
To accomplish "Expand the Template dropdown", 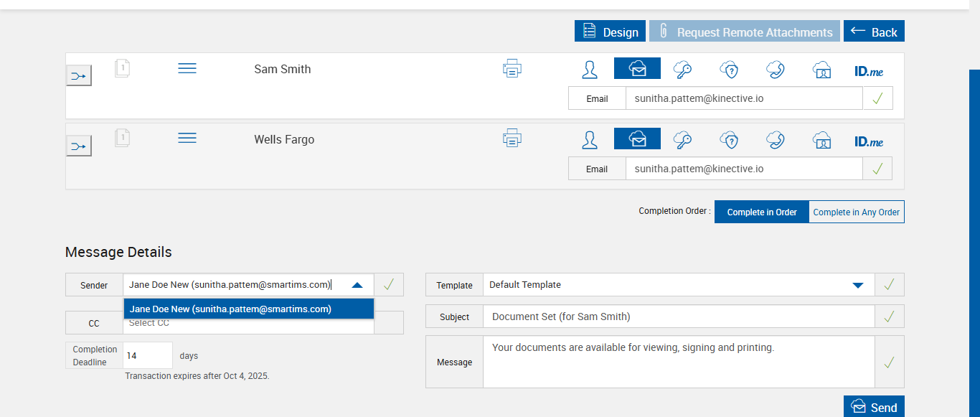I will click(857, 285).
